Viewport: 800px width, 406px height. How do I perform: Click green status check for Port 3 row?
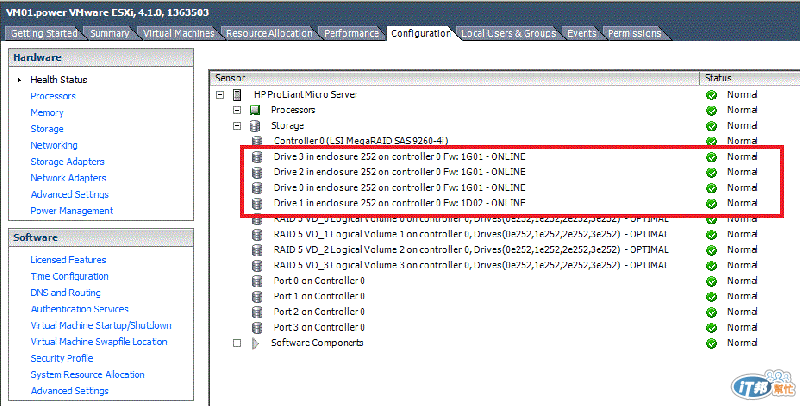711,327
